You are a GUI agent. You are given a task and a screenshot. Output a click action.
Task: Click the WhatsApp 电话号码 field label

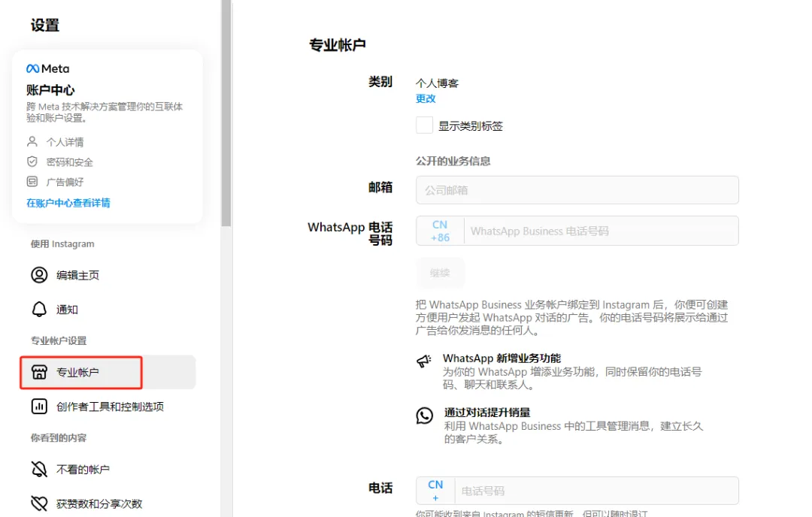click(x=350, y=234)
